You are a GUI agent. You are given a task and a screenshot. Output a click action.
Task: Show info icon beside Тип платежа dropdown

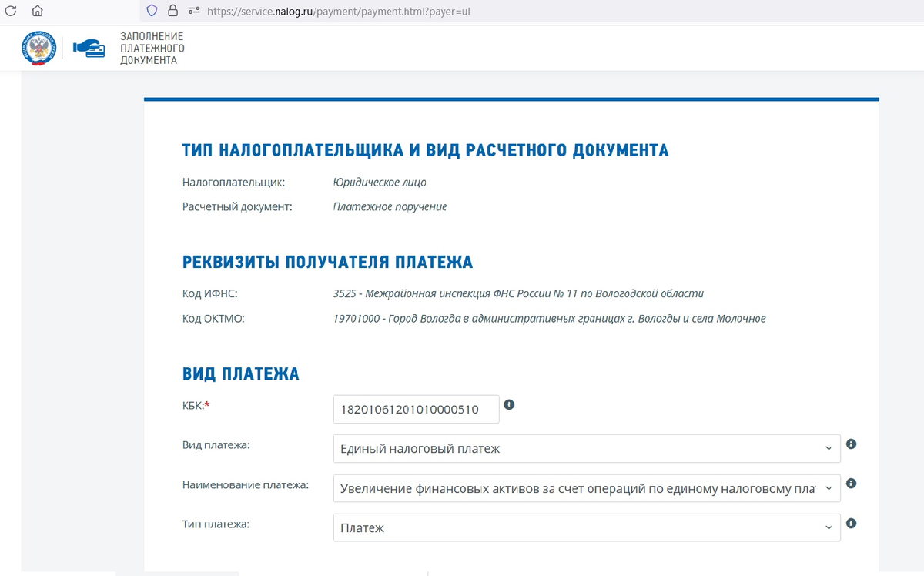851,523
